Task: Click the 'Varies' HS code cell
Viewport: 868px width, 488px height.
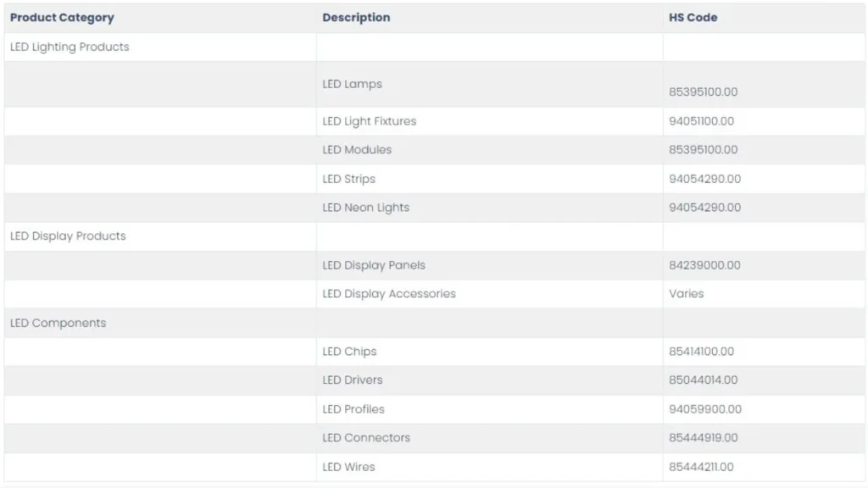Action: [x=686, y=294]
